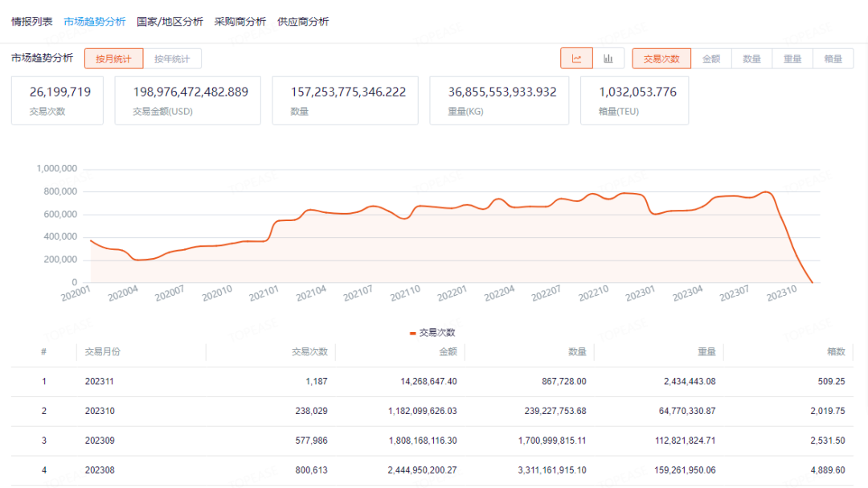868x488 pixels.
Task: Open the 国家/地区分析 tab
Action: coord(170,22)
